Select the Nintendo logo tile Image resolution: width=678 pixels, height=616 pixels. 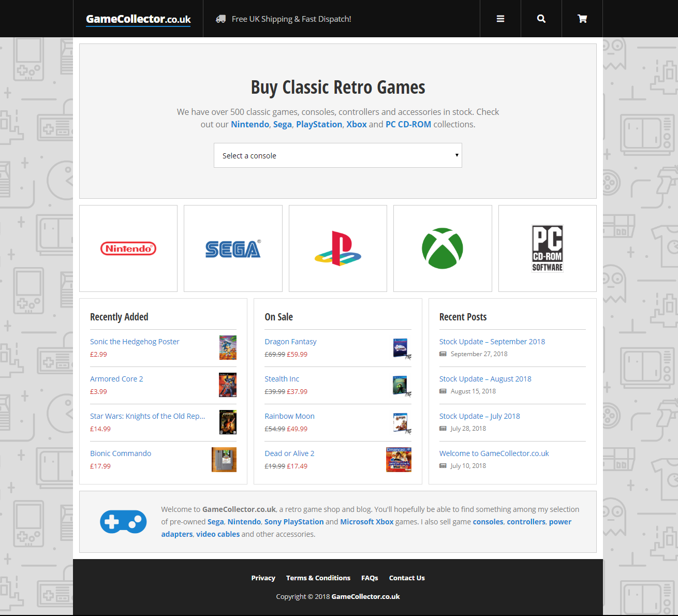coord(128,248)
